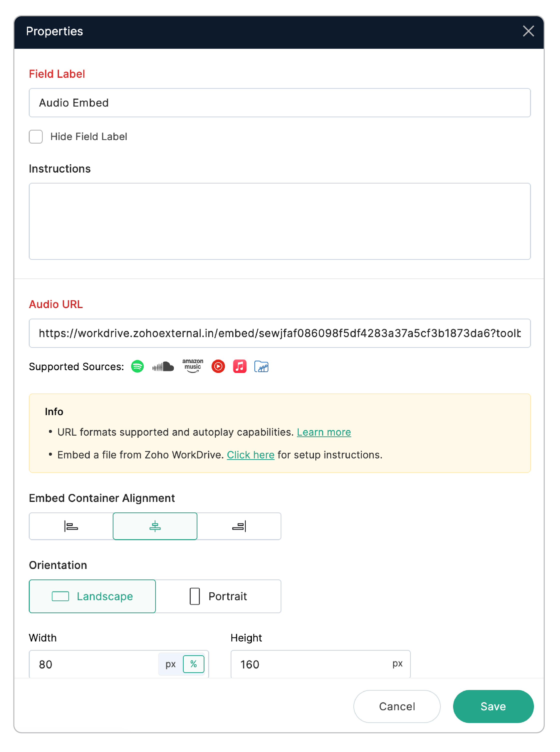Open the Click here setup instructions link
This screenshot has width=560, height=752.
pos(250,454)
